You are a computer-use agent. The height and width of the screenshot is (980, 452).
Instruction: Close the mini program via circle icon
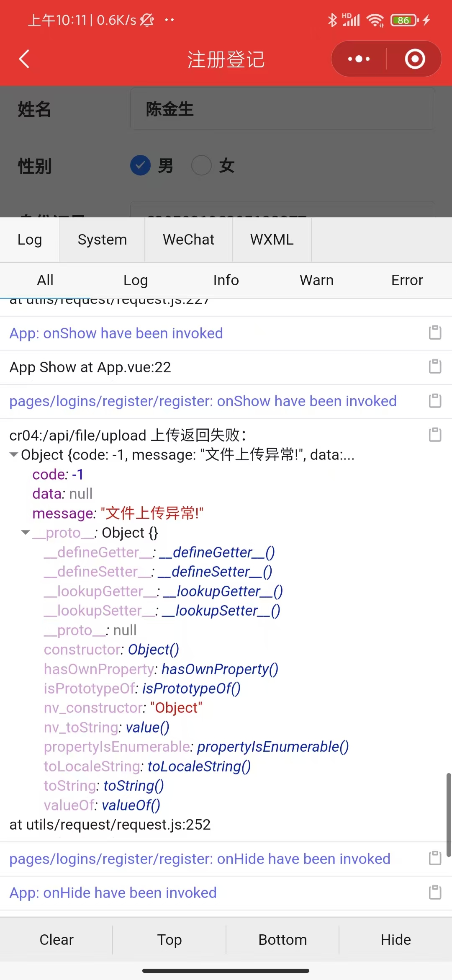(415, 59)
